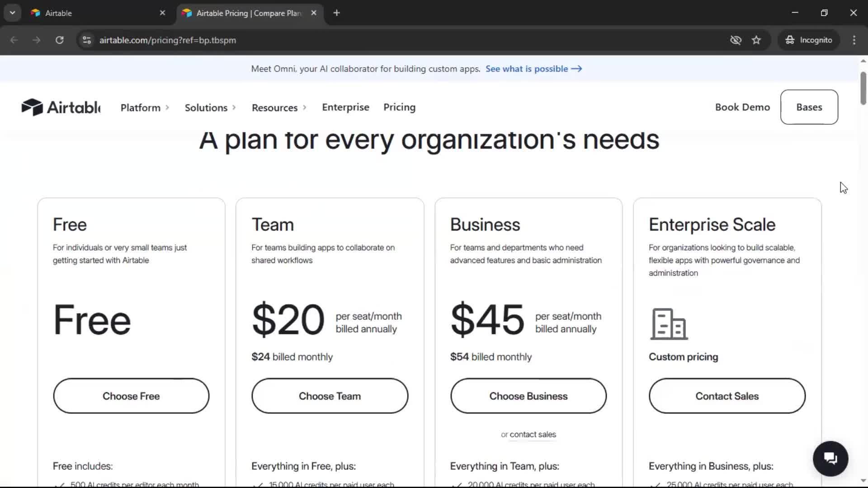Viewport: 868px width, 488px height.
Task: Click the Incognito indicator
Action: 808,40
